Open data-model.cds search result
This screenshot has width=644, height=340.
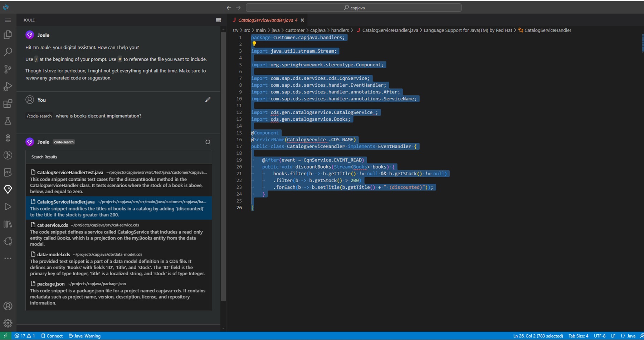tap(119, 264)
